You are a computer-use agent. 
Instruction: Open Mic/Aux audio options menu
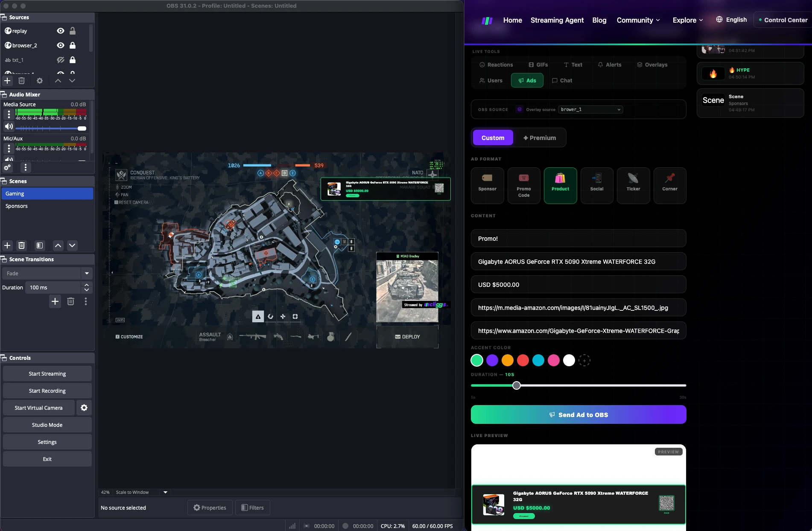coord(9,148)
